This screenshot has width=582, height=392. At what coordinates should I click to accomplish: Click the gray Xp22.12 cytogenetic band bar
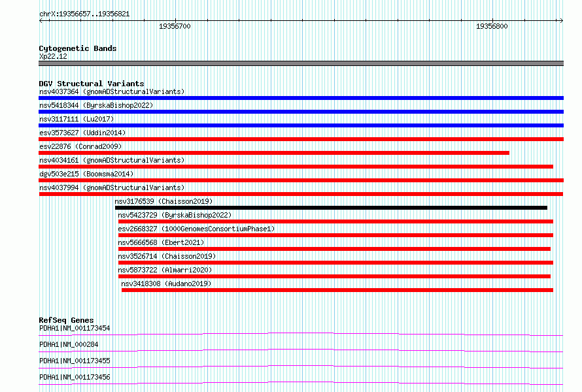[301, 63]
